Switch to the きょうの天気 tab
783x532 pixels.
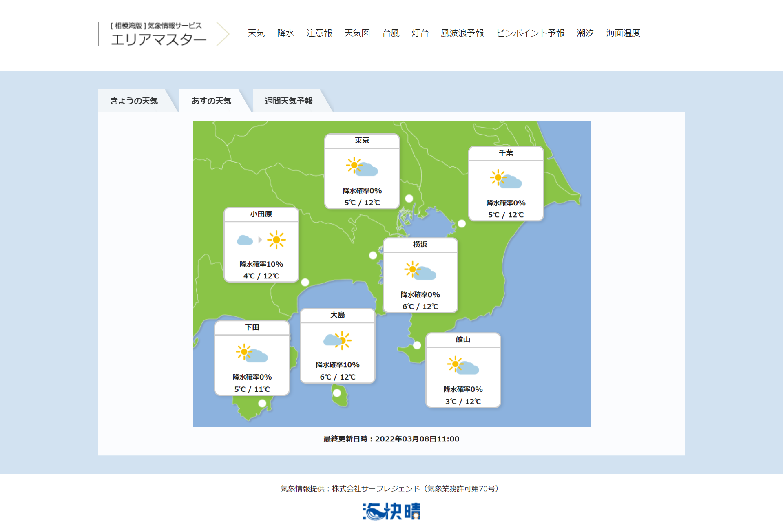(134, 101)
